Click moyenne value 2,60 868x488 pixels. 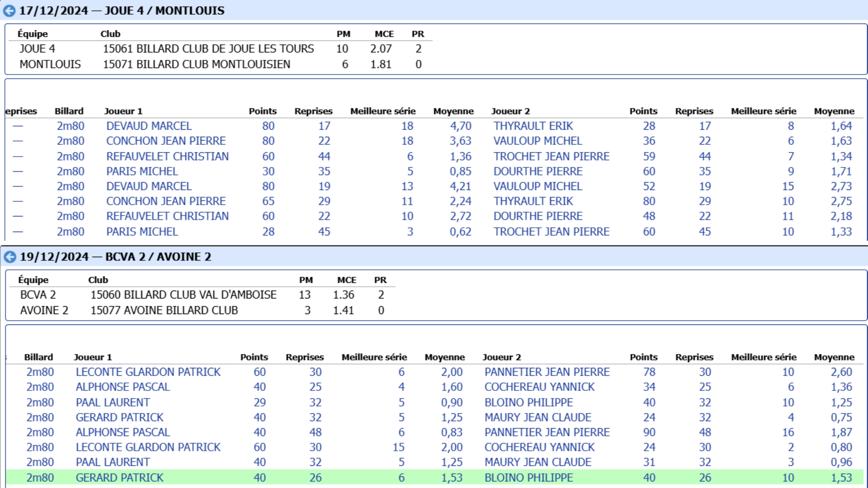842,372
